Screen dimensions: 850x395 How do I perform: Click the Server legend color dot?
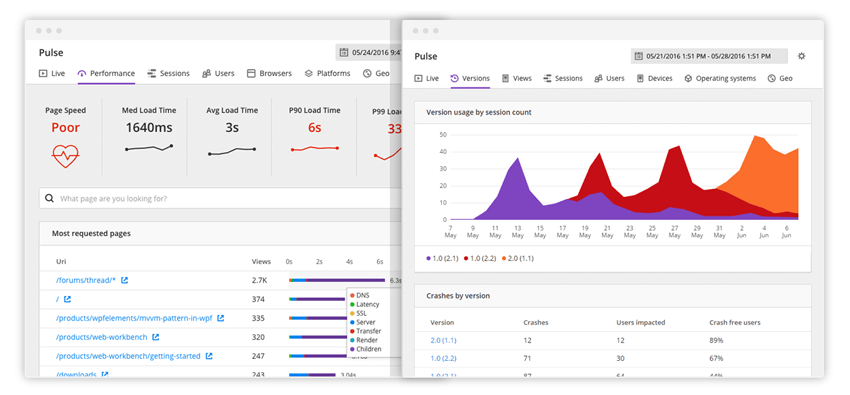352,322
